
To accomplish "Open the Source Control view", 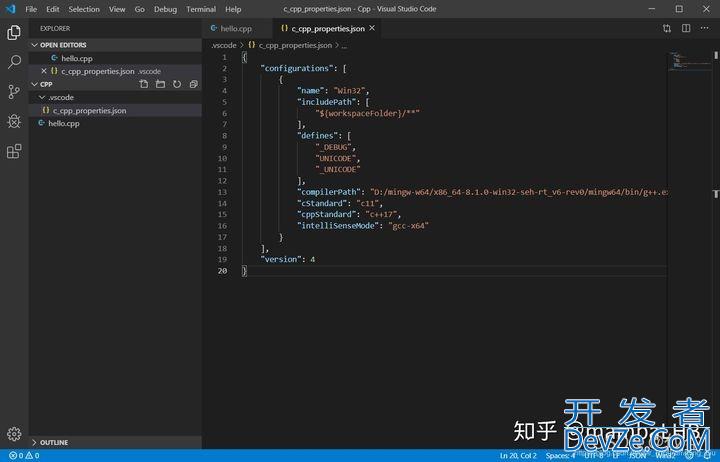I will point(14,92).
